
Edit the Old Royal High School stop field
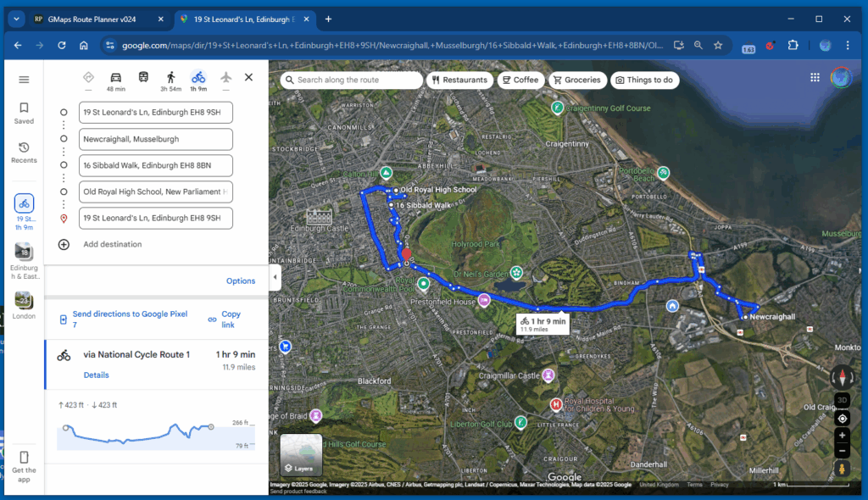tap(156, 192)
